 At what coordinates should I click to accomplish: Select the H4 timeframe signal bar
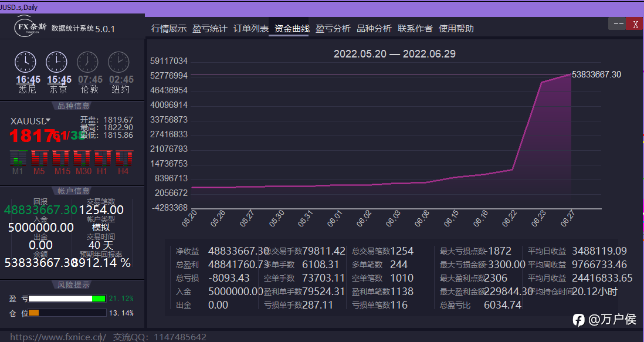[x=124, y=158]
